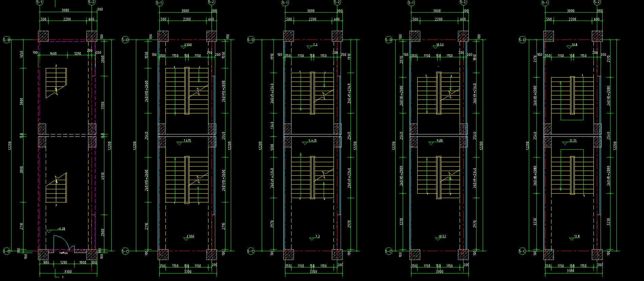
Task: Pick the 1810 dimension text
Action: click(475, 57)
